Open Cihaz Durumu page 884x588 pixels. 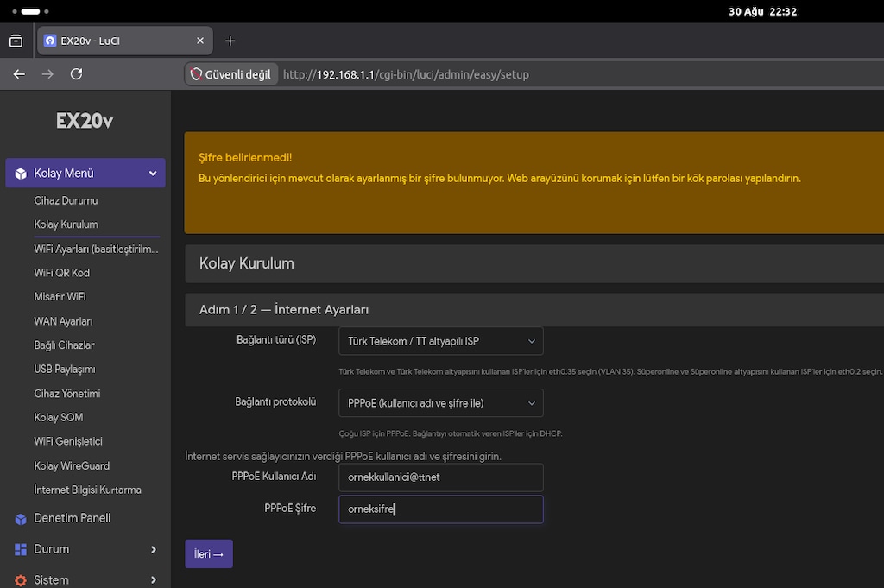(66, 200)
